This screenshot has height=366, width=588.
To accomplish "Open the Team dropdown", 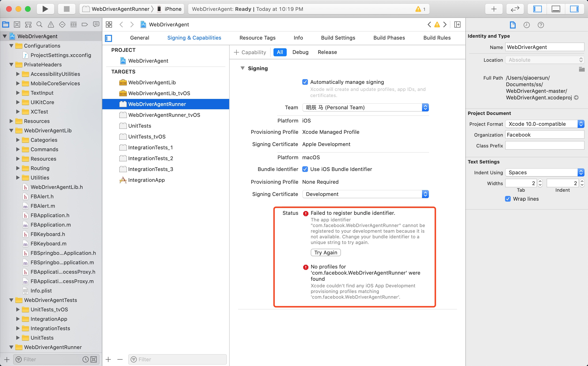I will tap(365, 107).
